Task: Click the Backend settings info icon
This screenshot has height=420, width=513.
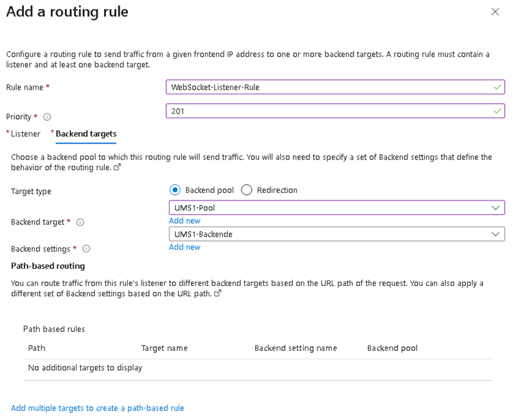Action: [86, 249]
